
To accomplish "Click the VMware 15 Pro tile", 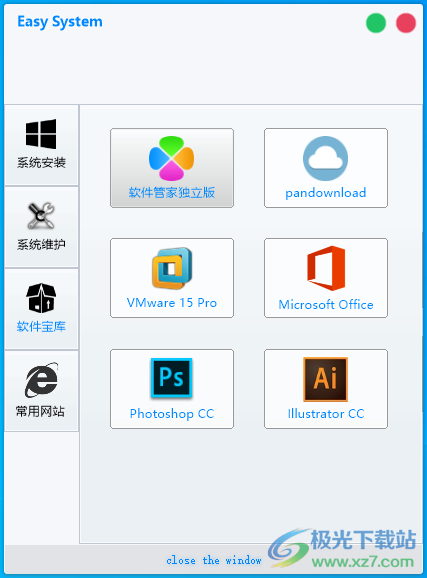I will point(172,278).
